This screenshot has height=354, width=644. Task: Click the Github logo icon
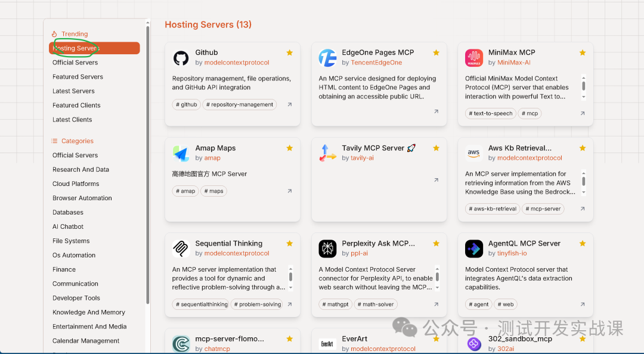[181, 58]
